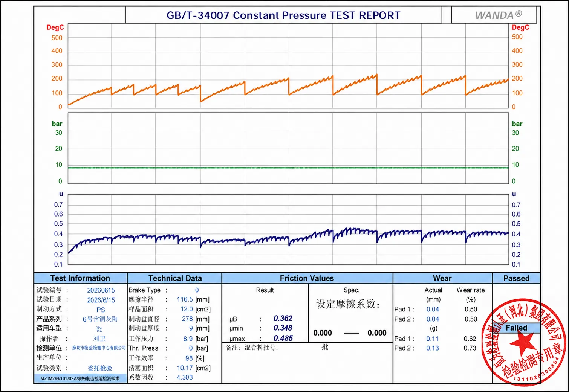This screenshot has width=569, height=392.
Task: Click operator name '刘卫'
Action: point(99,339)
